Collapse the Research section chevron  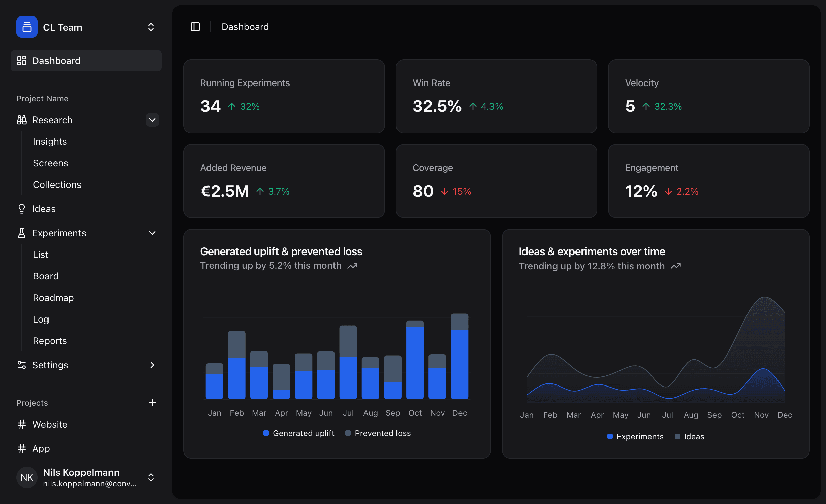(x=152, y=120)
